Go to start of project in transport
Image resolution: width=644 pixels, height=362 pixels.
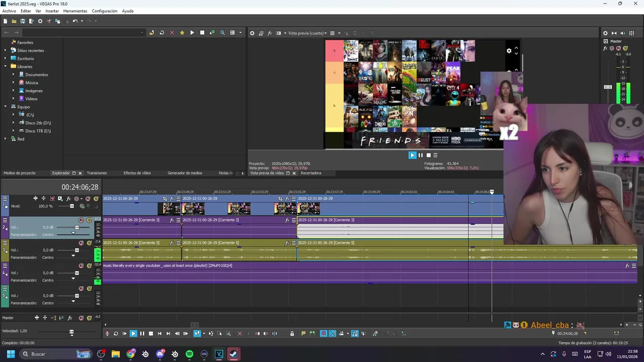(x=159, y=333)
